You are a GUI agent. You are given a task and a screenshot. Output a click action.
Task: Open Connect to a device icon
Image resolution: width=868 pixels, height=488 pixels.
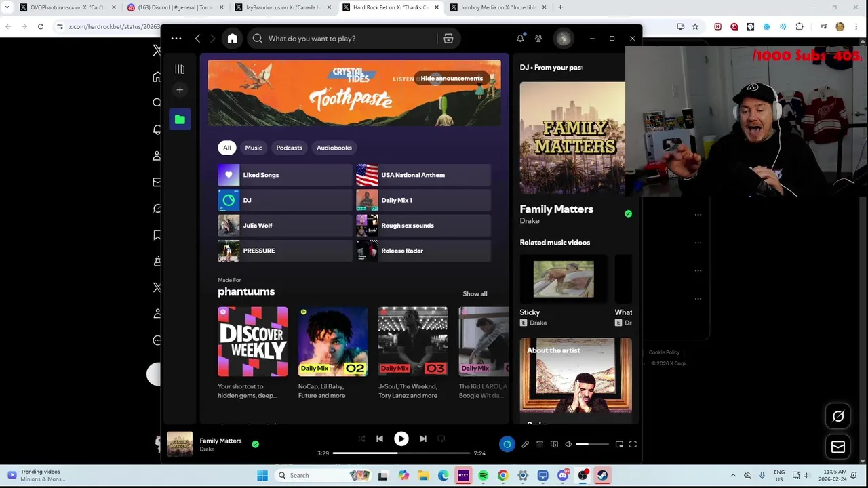554,444
